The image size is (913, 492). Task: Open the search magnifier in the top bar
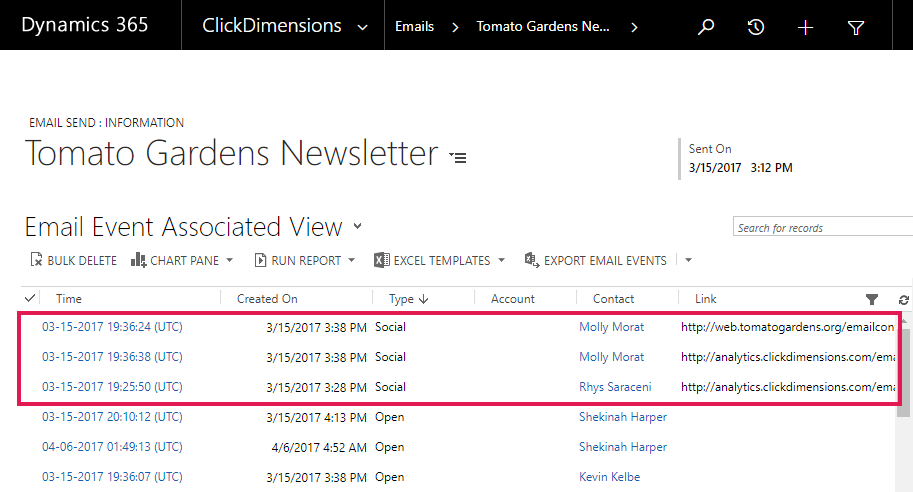706,27
